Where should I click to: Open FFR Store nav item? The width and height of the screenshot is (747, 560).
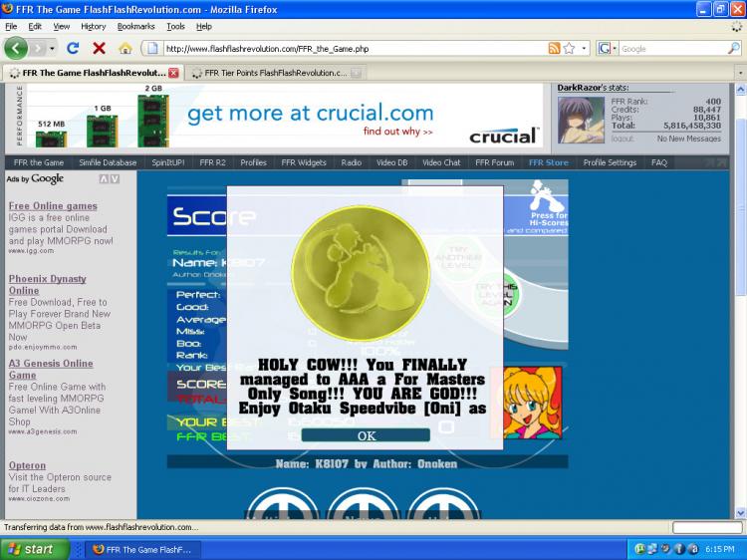click(549, 162)
